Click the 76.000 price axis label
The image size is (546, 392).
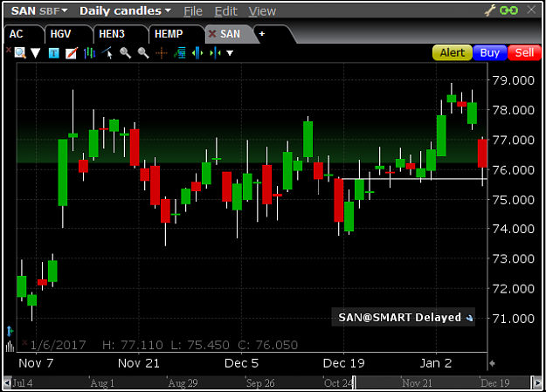[x=513, y=170]
